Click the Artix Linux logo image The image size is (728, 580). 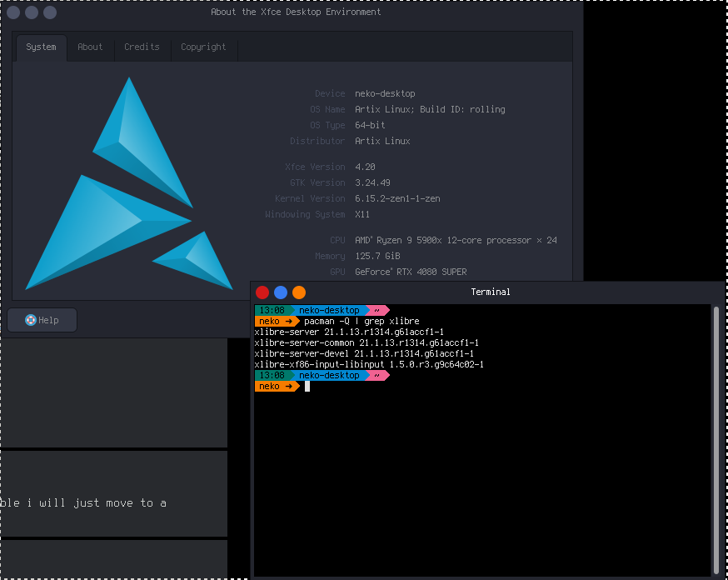click(x=128, y=184)
